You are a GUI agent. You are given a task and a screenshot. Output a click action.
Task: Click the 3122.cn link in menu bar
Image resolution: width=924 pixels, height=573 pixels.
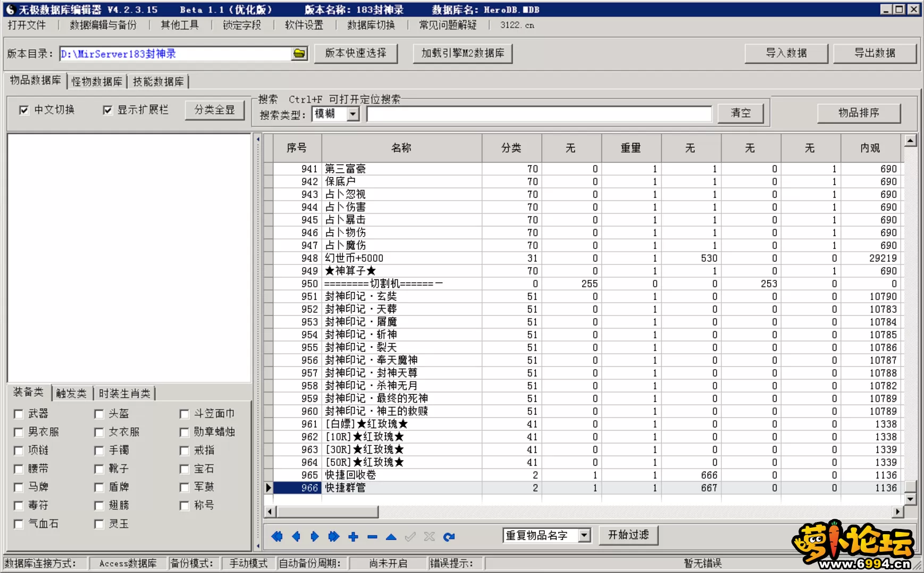coord(517,25)
